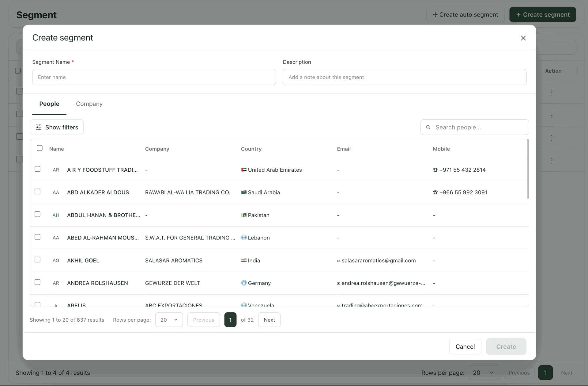Click the phone icon beside +971 number

[x=435, y=170]
